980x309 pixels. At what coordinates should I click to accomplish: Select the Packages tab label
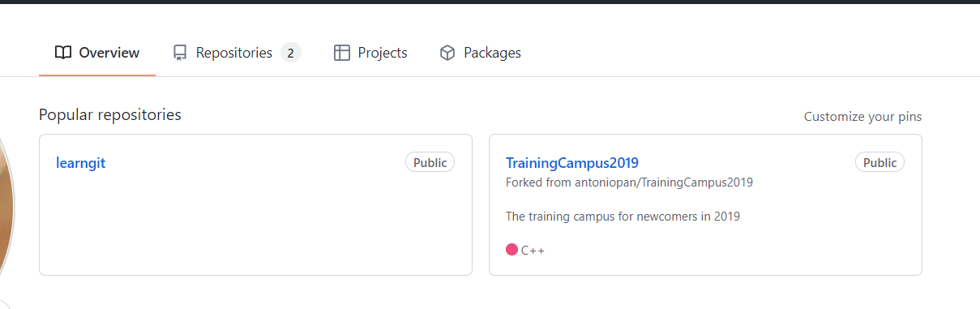pyautogui.click(x=492, y=53)
